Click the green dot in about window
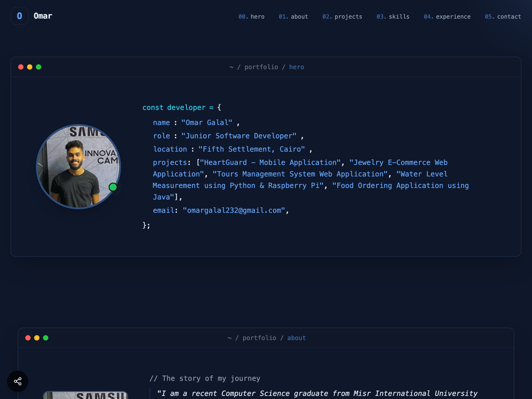 pos(46,338)
